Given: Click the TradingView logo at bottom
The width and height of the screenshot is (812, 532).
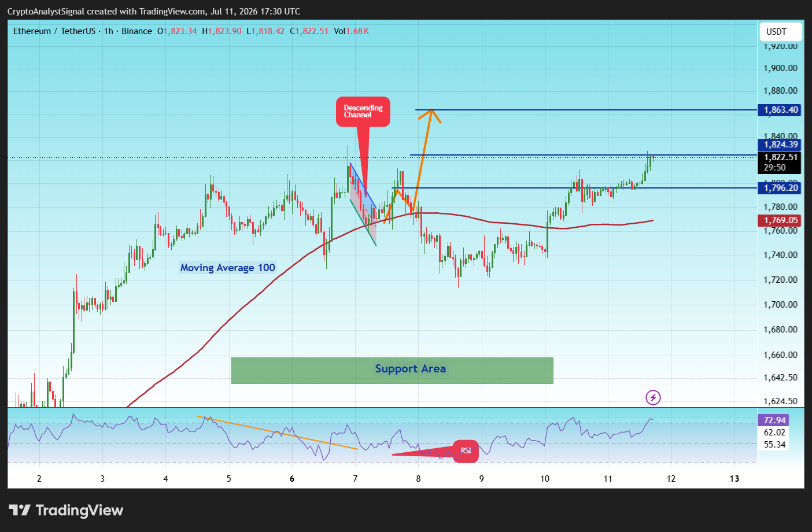Looking at the screenshot, I should click(x=66, y=510).
